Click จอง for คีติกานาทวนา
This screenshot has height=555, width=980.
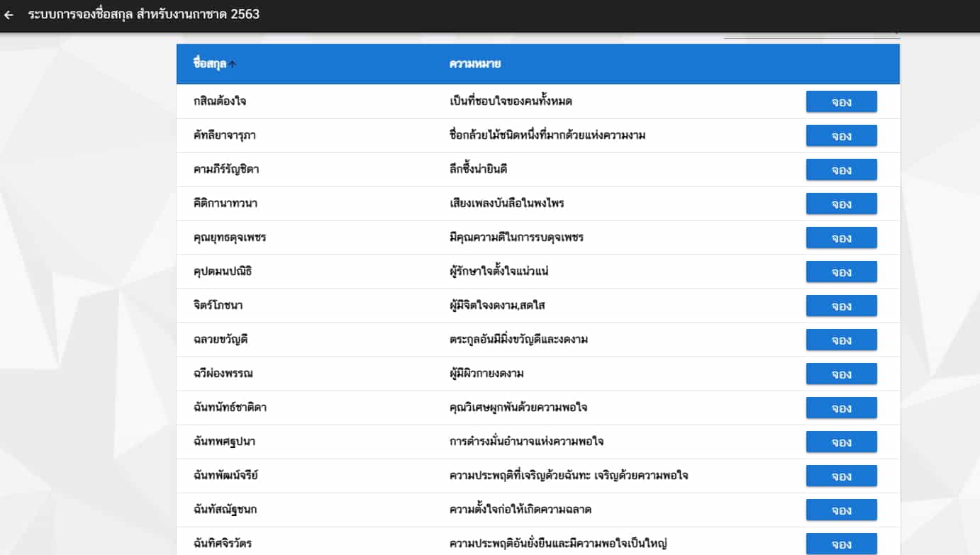click(x=841, y=203)
